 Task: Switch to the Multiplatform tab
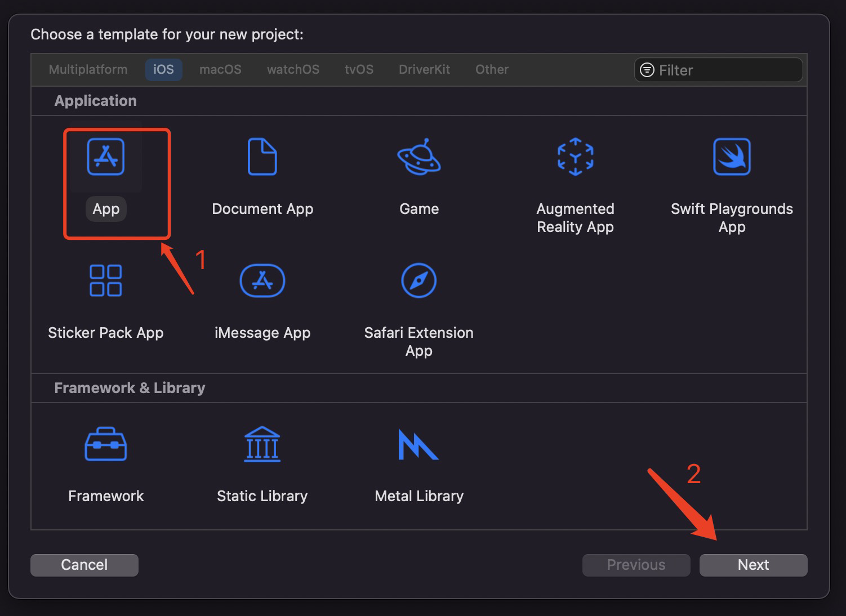(88, 69)
